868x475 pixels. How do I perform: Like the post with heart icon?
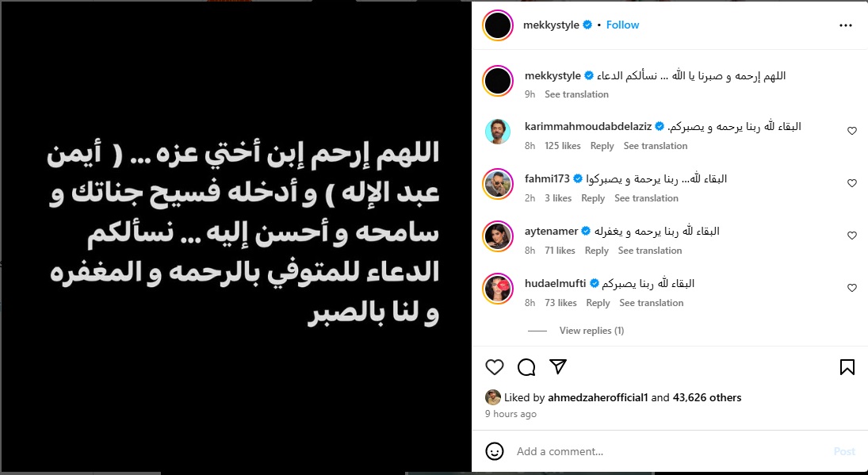tap(495, 367)
